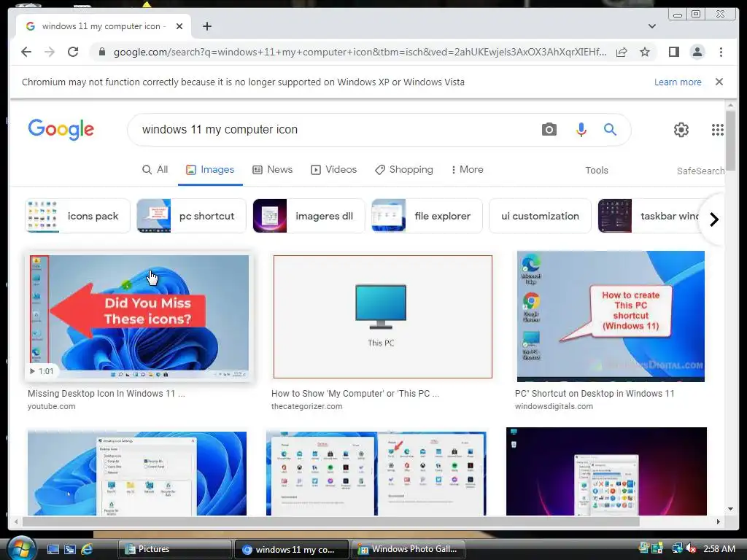The image size is (747, 560).
Task: Open the youtube.com source link
Action: (x=52, y=406)
